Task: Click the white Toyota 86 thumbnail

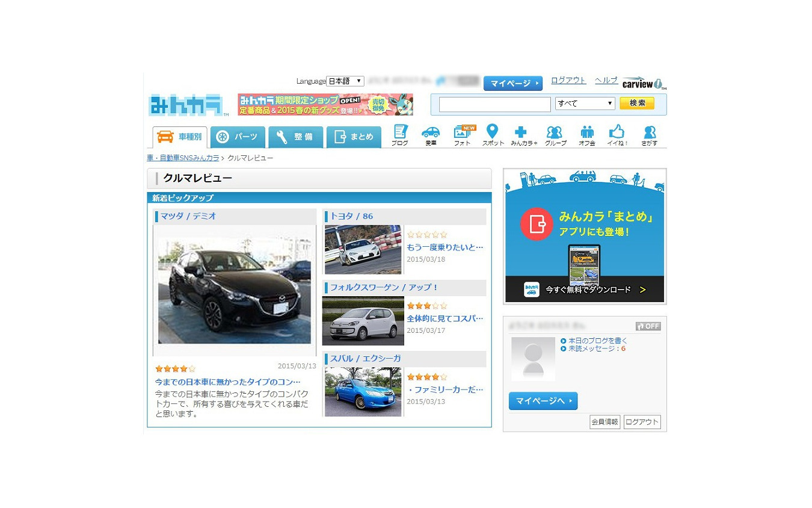Action: tap(363, 250)
